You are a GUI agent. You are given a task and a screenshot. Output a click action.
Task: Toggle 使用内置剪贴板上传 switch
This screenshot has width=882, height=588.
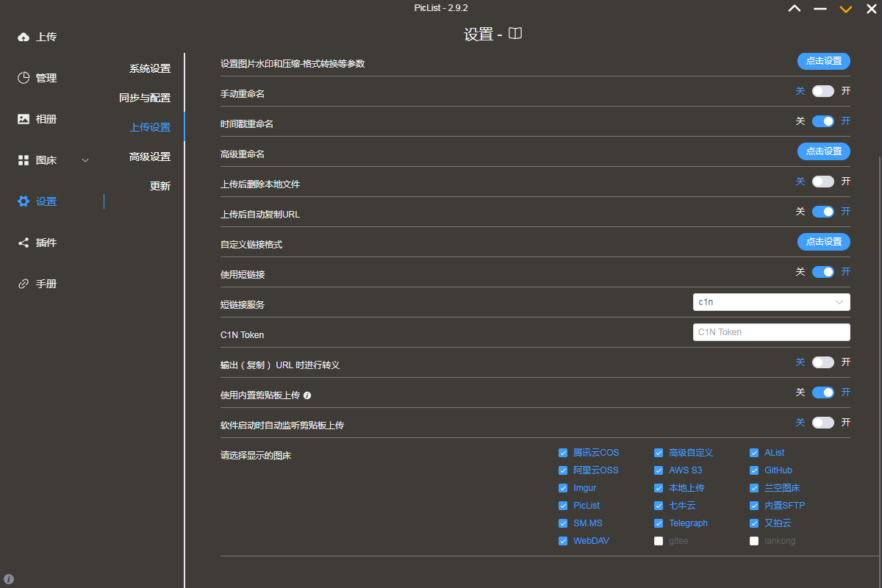click(823, 392)
